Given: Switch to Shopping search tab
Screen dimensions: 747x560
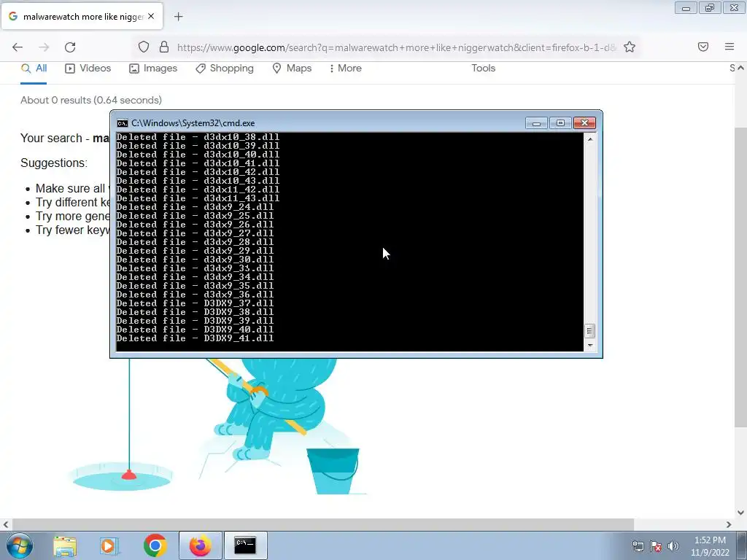Looking at the screenshot, I should 225,69.
